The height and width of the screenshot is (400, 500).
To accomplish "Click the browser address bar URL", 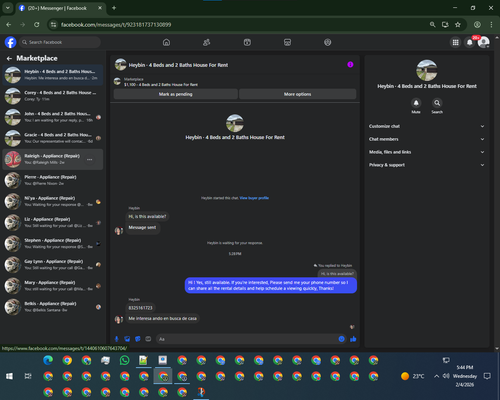I will click(x=116, y=25).
